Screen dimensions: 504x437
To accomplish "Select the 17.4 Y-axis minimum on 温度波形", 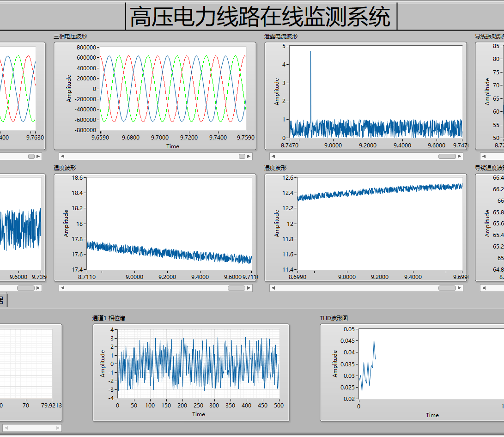I will 77,270.
